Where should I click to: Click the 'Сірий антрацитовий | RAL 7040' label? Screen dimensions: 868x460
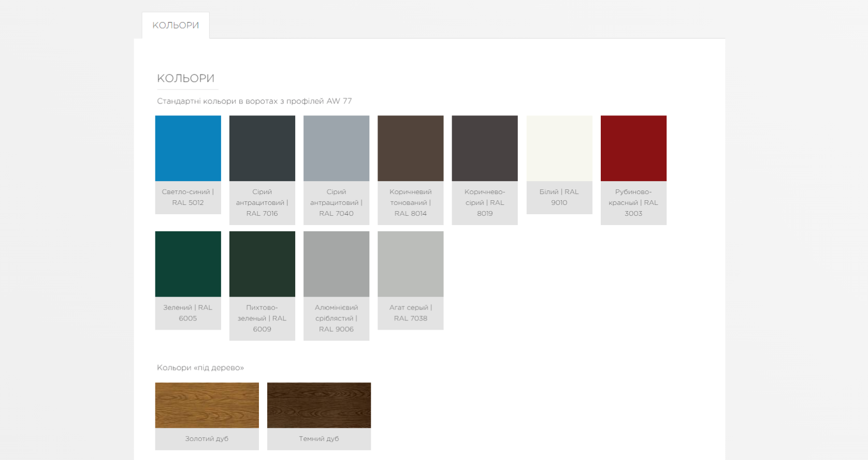point(336,202)
